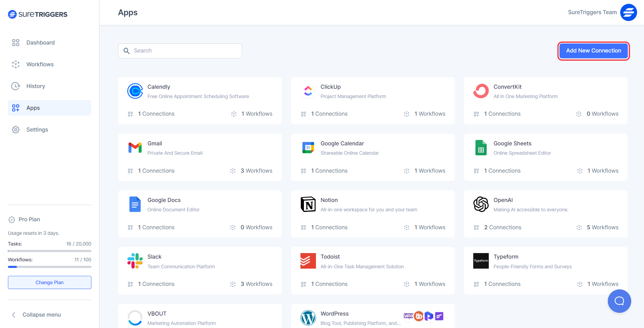
Task: Click the History clock icon
Action: (16, 86)
